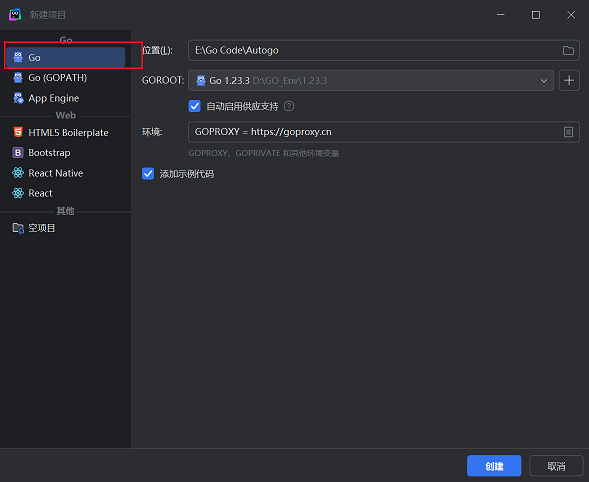This screenshot has width=589, height=482.
Task: Select App Engine project type
Action: click(65, 98)
